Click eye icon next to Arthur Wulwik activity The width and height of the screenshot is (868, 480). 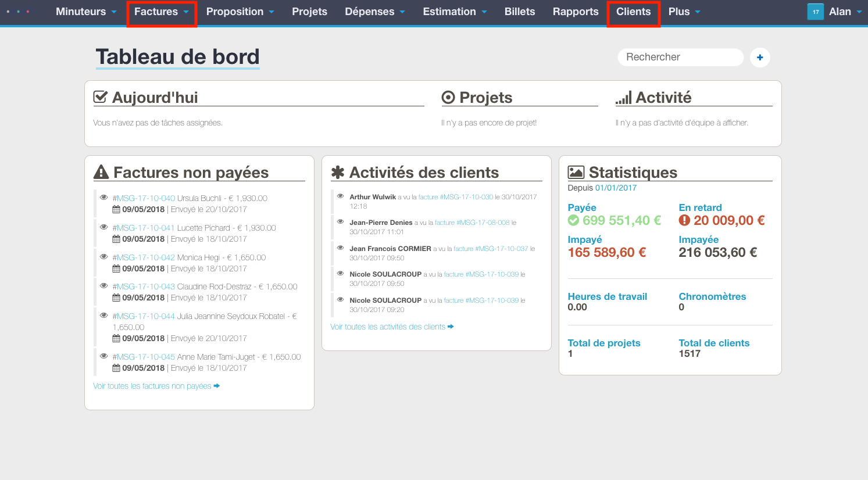click(341, 196)
